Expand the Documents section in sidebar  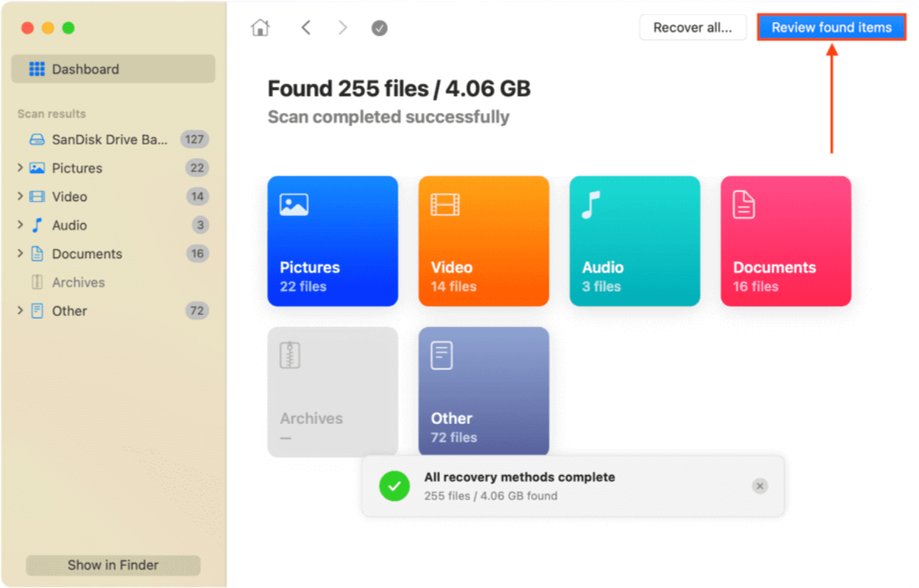[20, 254]
